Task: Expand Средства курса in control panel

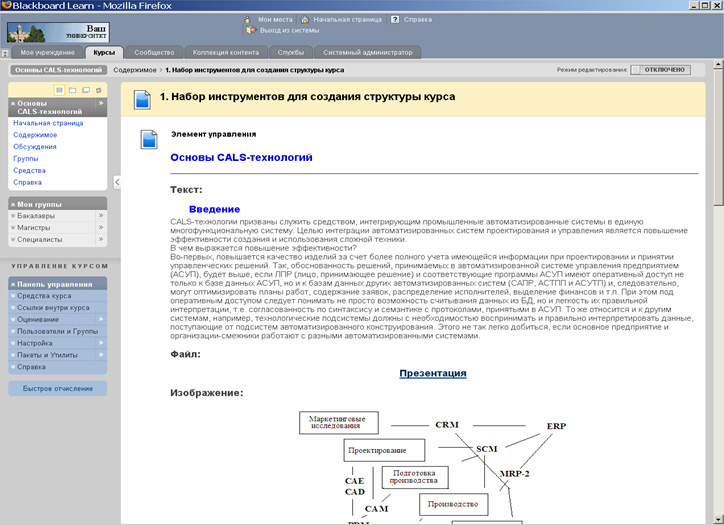Action: click(x=13, y=296)
